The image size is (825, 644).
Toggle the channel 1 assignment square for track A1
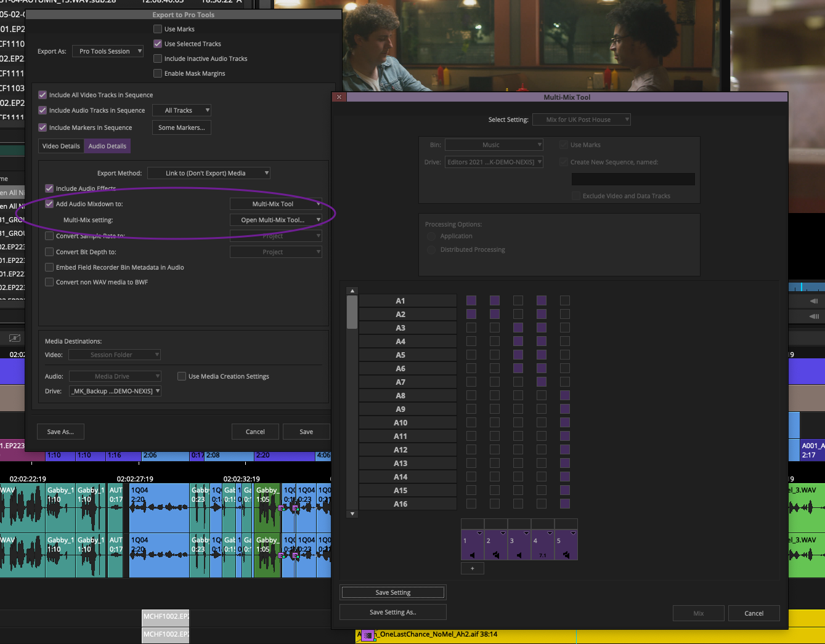(x=471, y=300)
